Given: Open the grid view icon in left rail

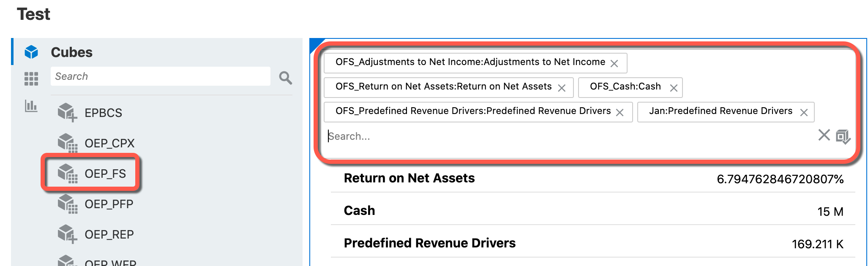Looking at the screenshot, I should tap(31, 79).
